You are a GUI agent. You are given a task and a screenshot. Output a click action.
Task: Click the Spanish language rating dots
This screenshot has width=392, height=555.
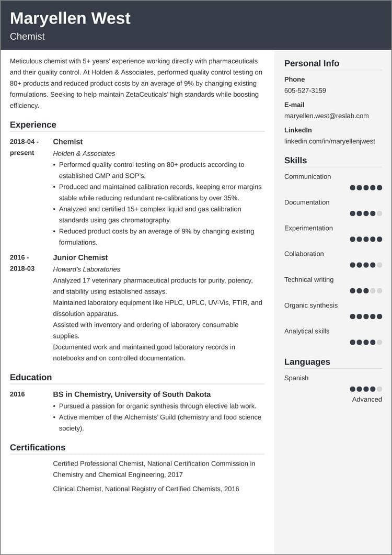coord(366,389)
